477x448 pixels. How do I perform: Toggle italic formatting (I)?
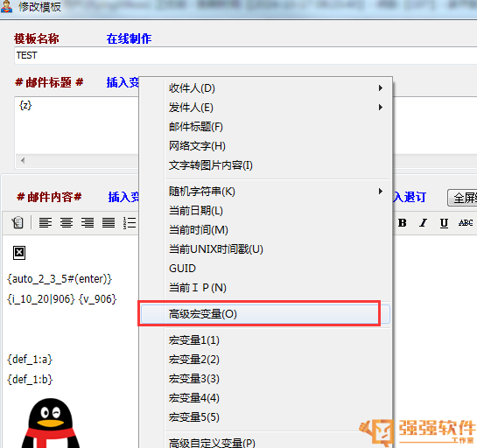423,223
